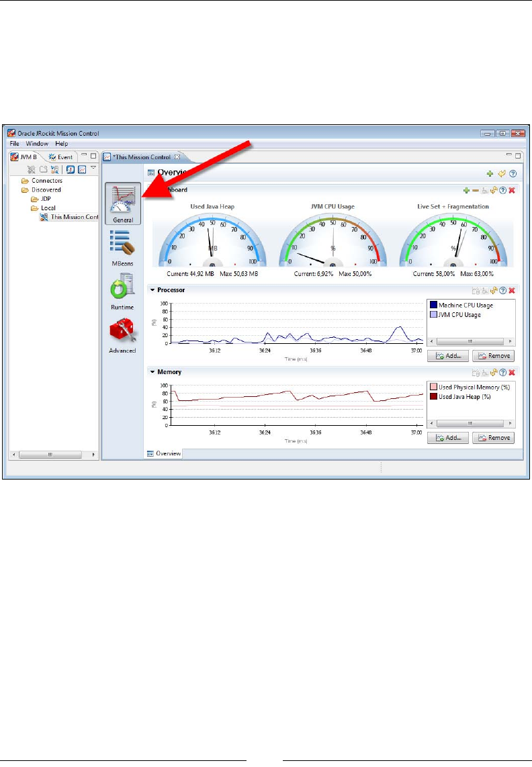The width and height of the screenshot is (532, 767).
Task: Click the Live Set + Fragmentation dial
Action: pyautogui.click(x=453, y=240)
